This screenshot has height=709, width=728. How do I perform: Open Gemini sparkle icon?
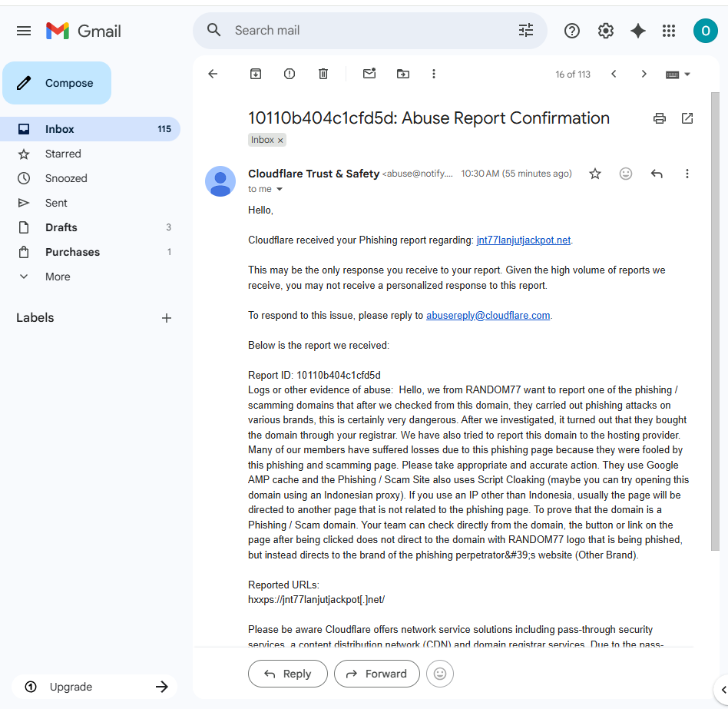click(638, 31)
